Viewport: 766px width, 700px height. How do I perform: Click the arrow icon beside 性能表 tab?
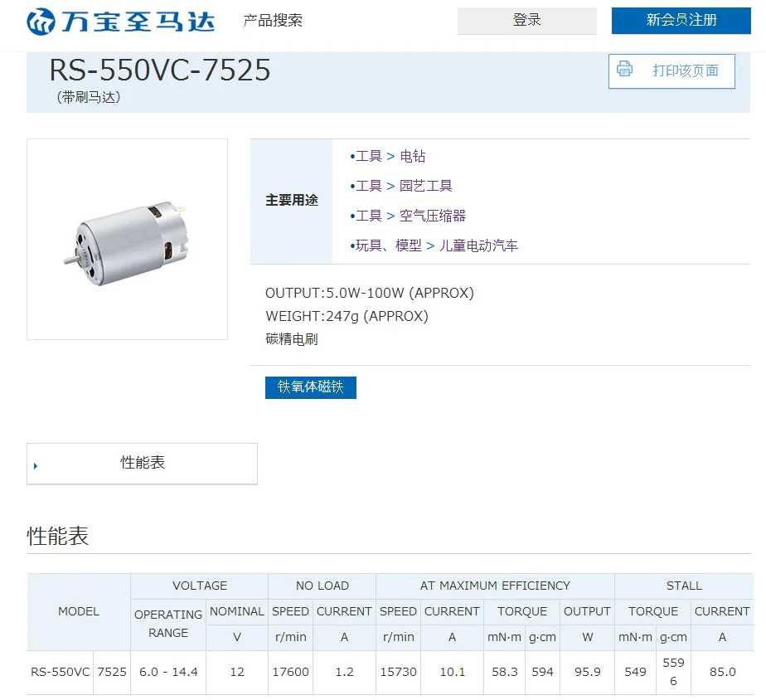(36, 466)
